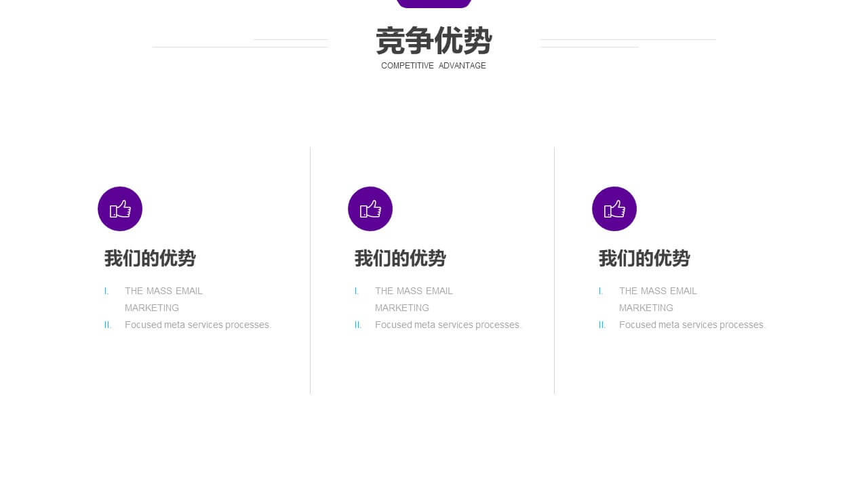Click the thumbs-up icon in the right column
The width and height of the screenshot is (868, 488).
614,209
